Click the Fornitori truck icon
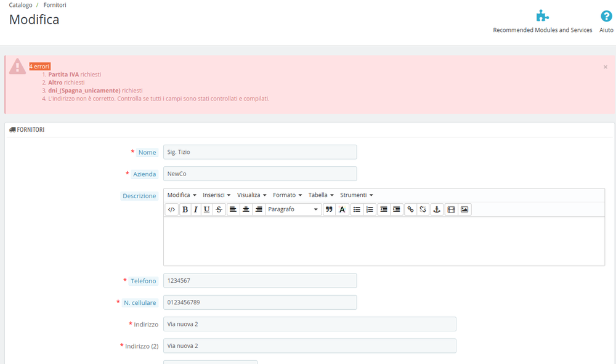The width and height of the screenshot is (616, 364). coord(12,129)
